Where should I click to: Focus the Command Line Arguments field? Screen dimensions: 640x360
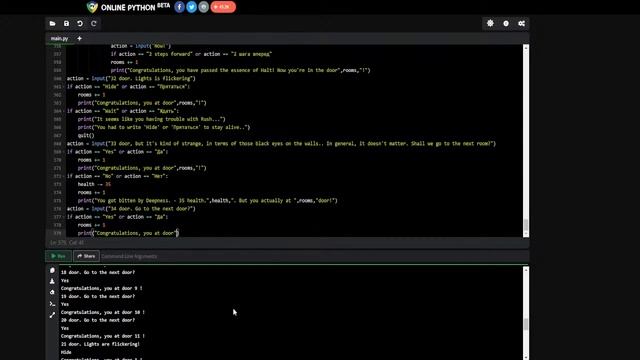point(314,256)
